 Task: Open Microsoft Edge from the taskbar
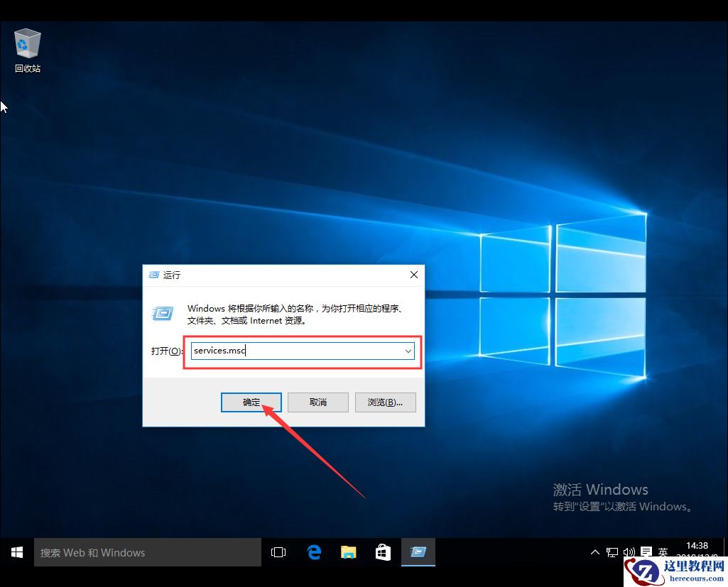point(313,552)
